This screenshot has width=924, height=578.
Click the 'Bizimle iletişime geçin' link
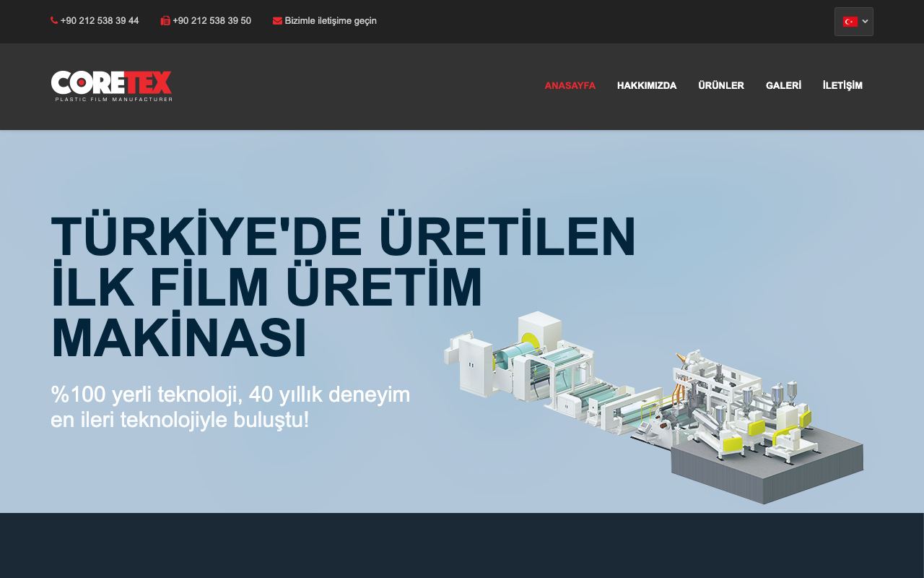pyautogui.click(x=331, y=21)
